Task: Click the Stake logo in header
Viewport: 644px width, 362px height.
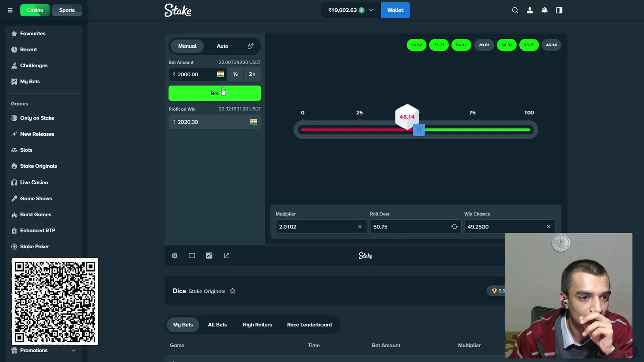Action: click(178, 10)
